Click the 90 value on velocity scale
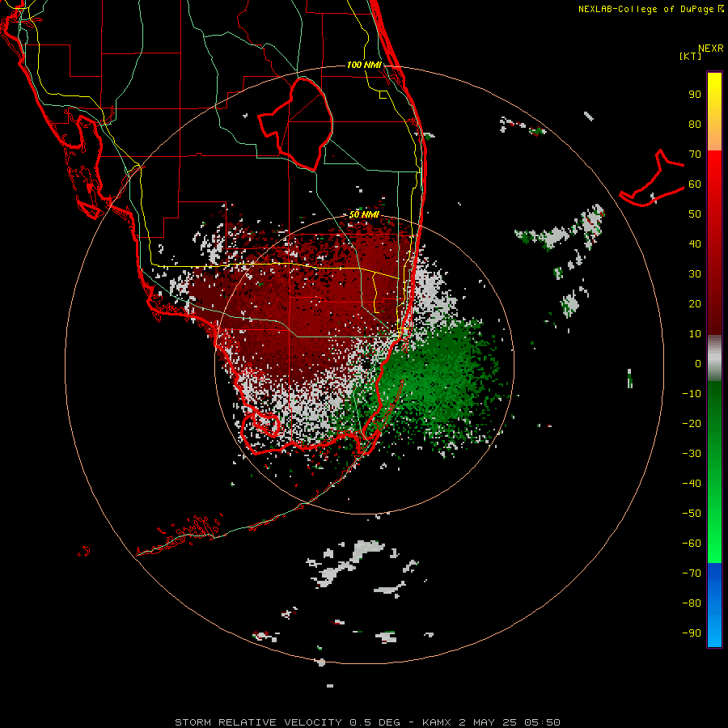This screenshot has width=728, height=728. [695, 95]
